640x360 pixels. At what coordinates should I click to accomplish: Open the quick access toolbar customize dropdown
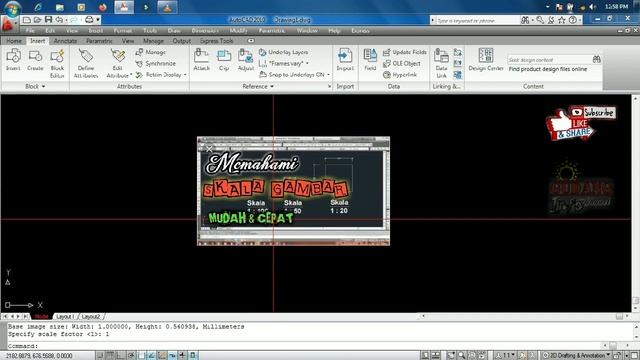[98, 20]
